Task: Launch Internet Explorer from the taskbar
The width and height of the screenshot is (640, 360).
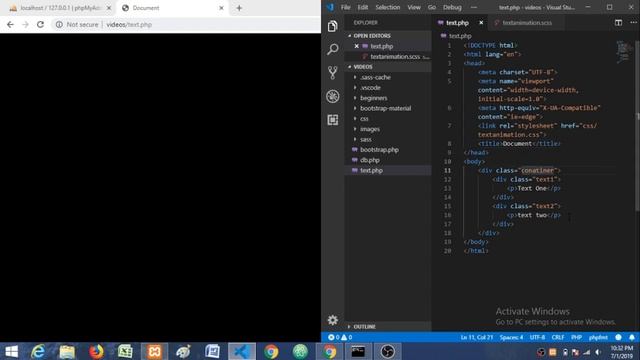Action: click(38, 351)
